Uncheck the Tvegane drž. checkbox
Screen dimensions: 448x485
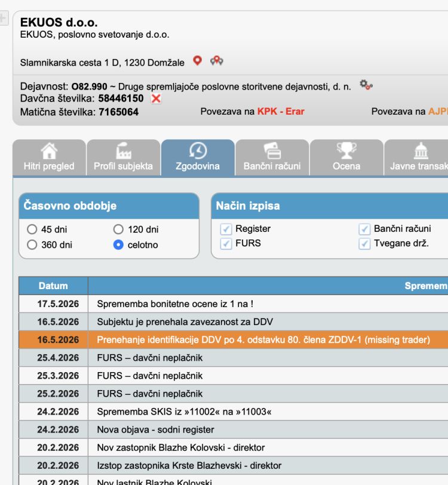click(364, 244)
